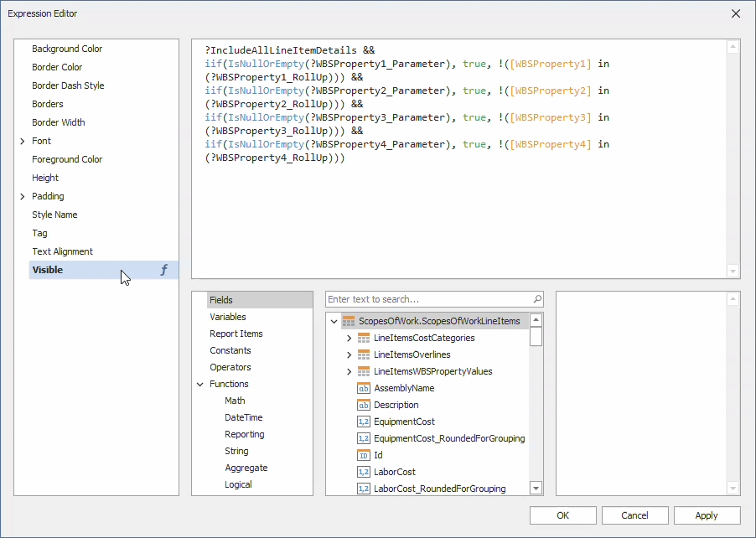Click the LaborCost_RoundedForGrouping numeric icon

[x=364, y=489]
